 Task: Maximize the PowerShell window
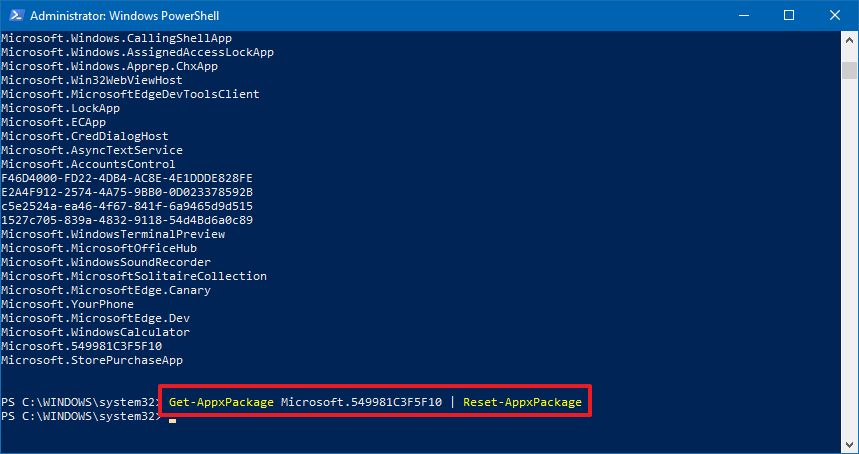tap(789, 15)
